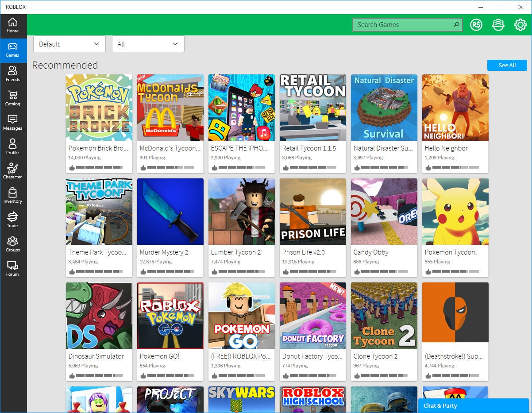Screen dimensions: 532x413
Task: Open Murder Mystery 2 knife thumbnail
Action: [x=170, y=212]
